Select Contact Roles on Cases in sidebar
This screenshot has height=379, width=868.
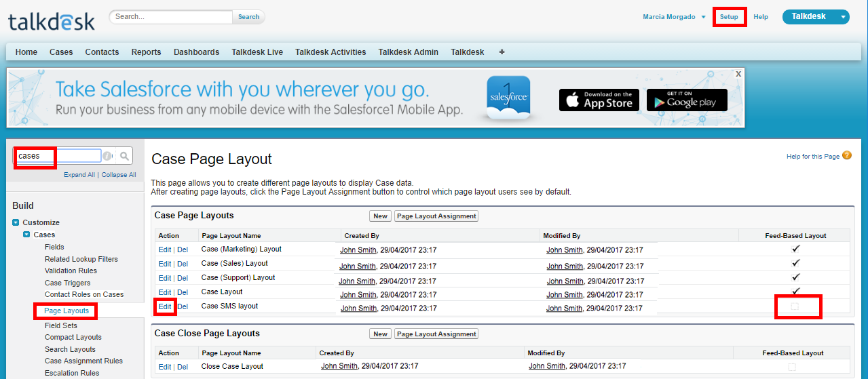pos(84,294)
